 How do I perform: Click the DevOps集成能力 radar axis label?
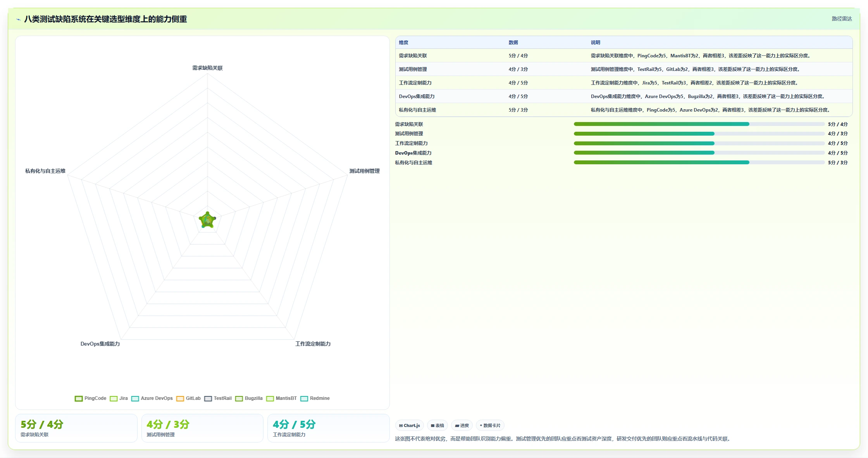[100, 344]
